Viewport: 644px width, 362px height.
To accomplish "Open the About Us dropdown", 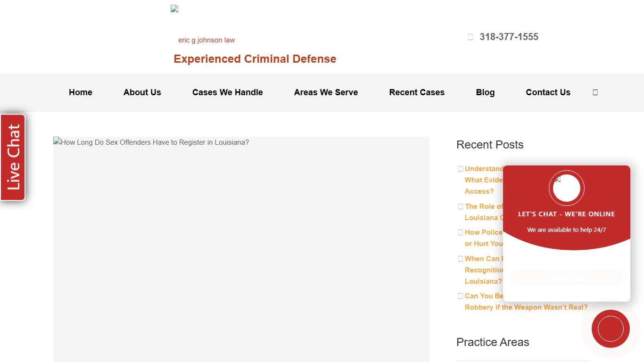I will 142,92.
